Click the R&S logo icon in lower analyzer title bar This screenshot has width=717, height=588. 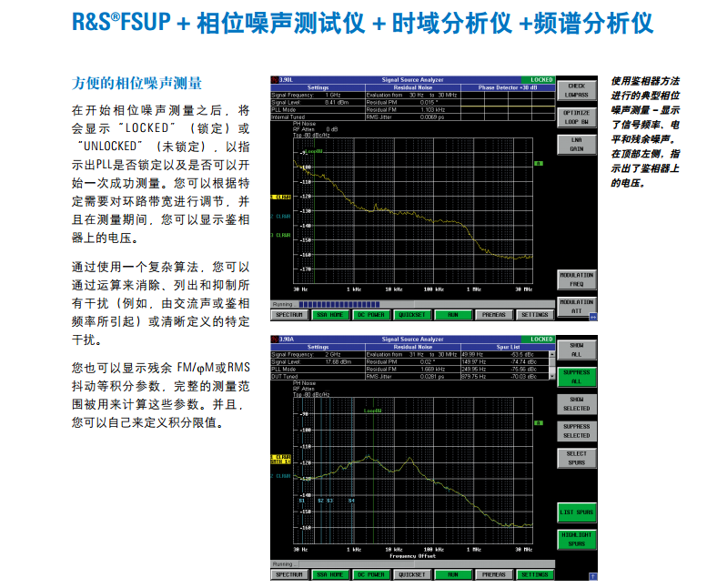click(x=275, y=340)
